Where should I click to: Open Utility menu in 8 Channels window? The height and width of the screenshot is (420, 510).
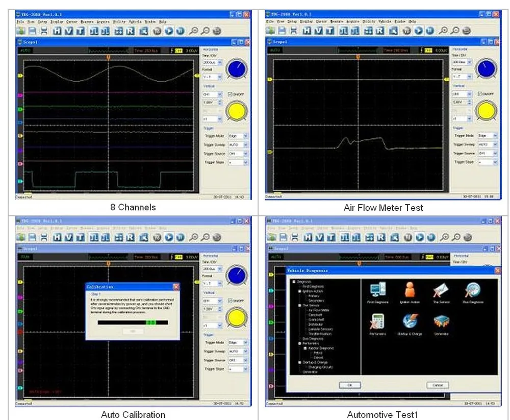click(119, 22)
